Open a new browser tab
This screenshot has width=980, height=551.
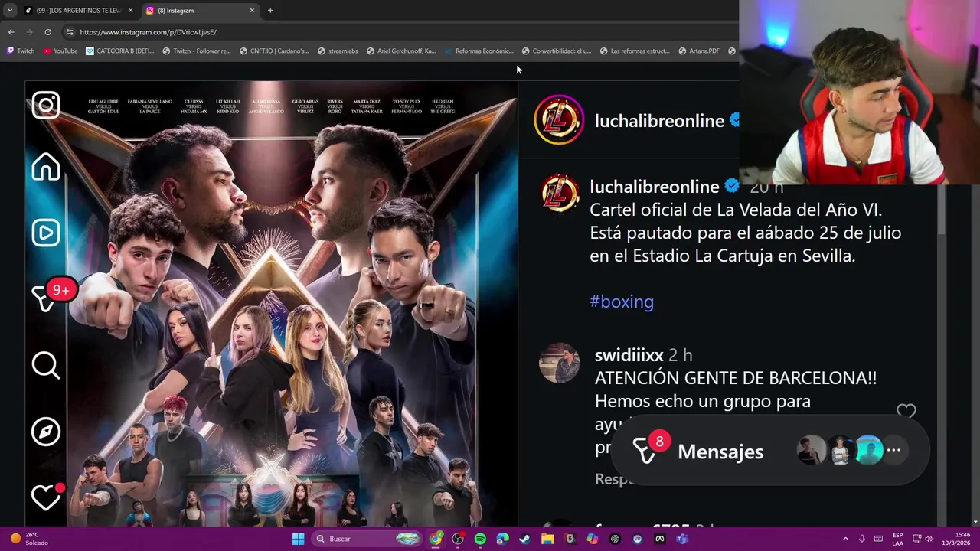270,11
